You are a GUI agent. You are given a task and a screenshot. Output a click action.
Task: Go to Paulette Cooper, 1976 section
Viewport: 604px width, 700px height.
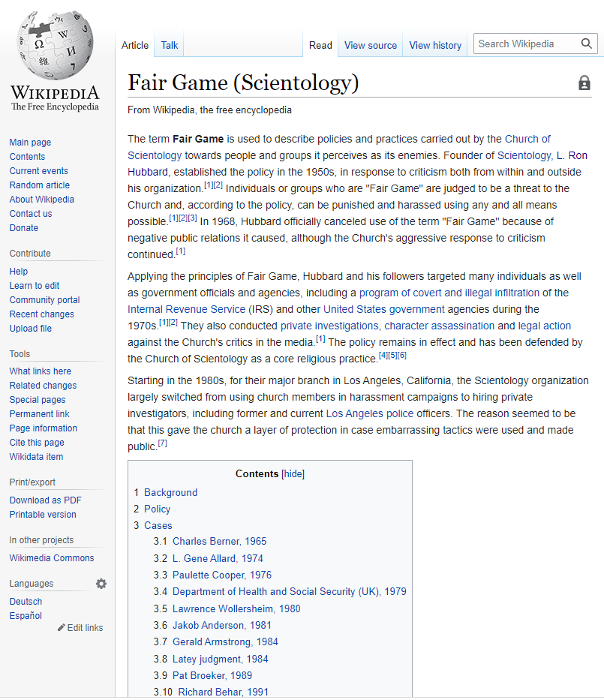[222, 575]
